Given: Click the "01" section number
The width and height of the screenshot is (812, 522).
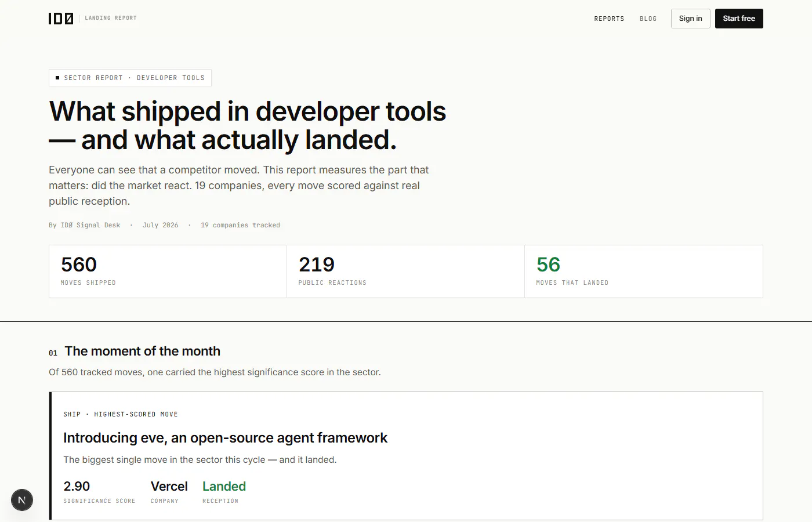Looking at the screenshot, I should pyautogui.click(x=53, y=353).
